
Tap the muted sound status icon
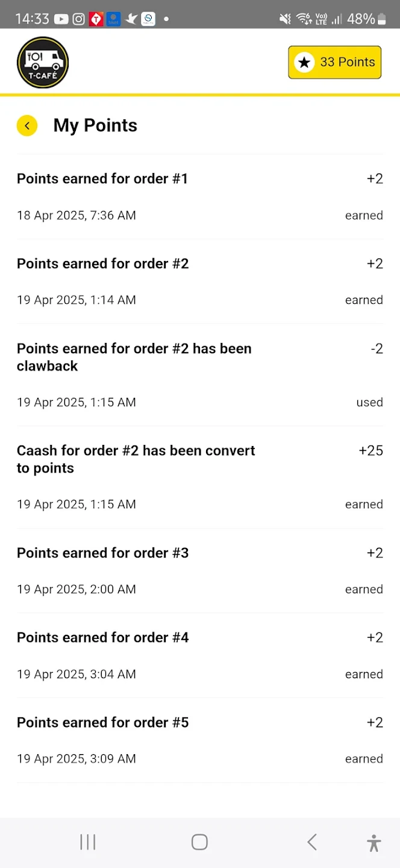[x=285, y=19]
